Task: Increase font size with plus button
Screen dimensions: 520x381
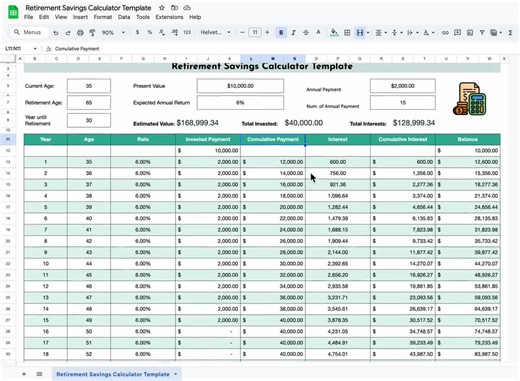Action: (x=267, y=32)
